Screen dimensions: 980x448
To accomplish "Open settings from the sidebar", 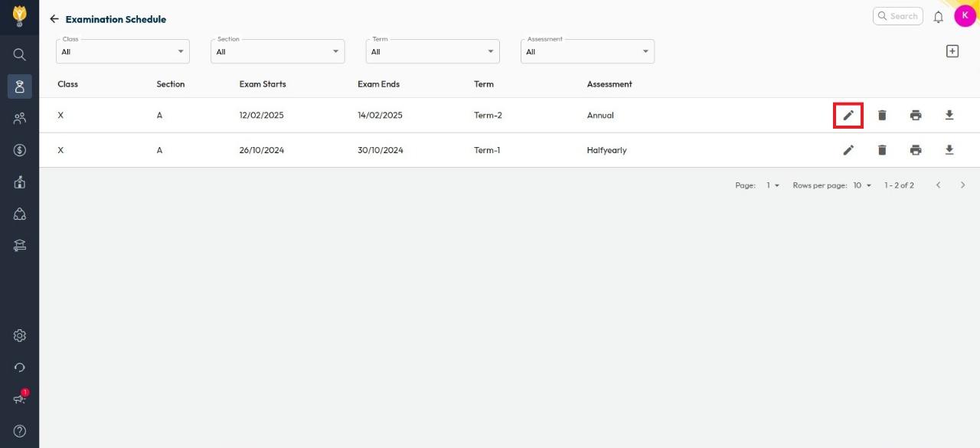I will tap(20, 335).
